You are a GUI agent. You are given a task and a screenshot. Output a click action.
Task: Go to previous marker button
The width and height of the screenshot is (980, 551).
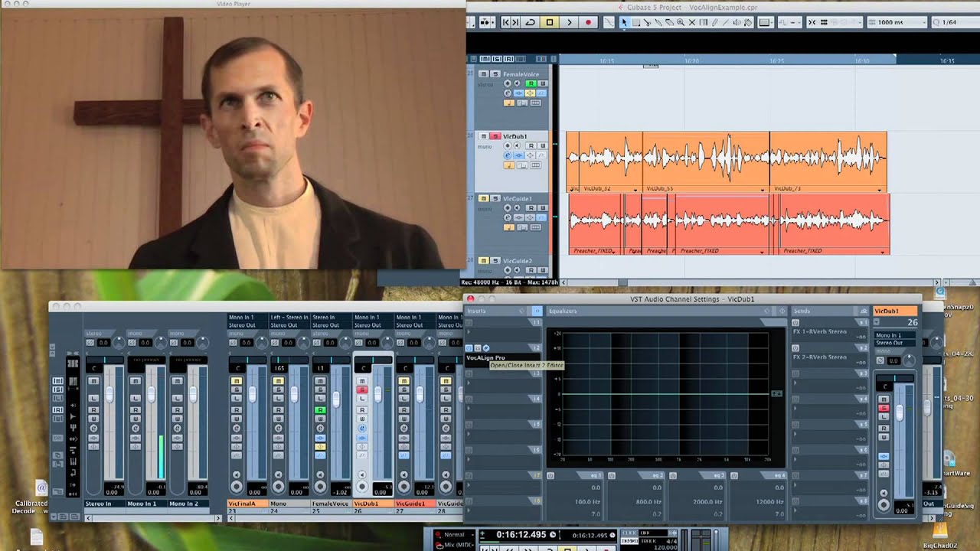[505, 22]
